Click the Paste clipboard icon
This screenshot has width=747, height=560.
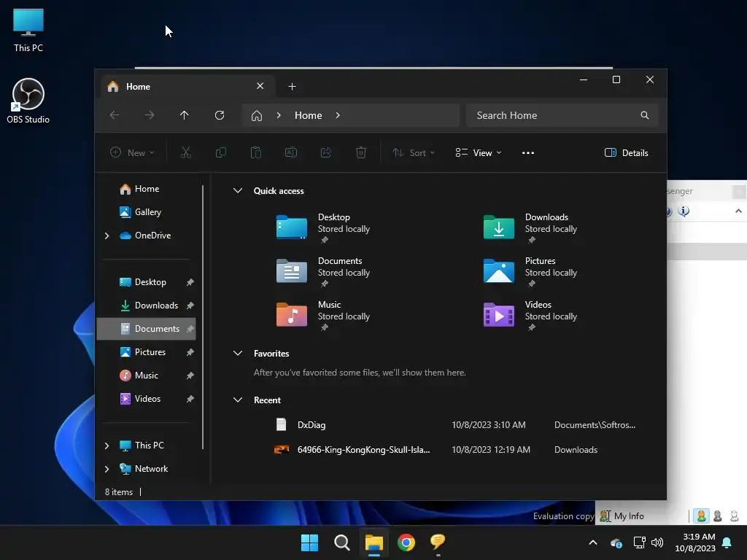[256, 152]
